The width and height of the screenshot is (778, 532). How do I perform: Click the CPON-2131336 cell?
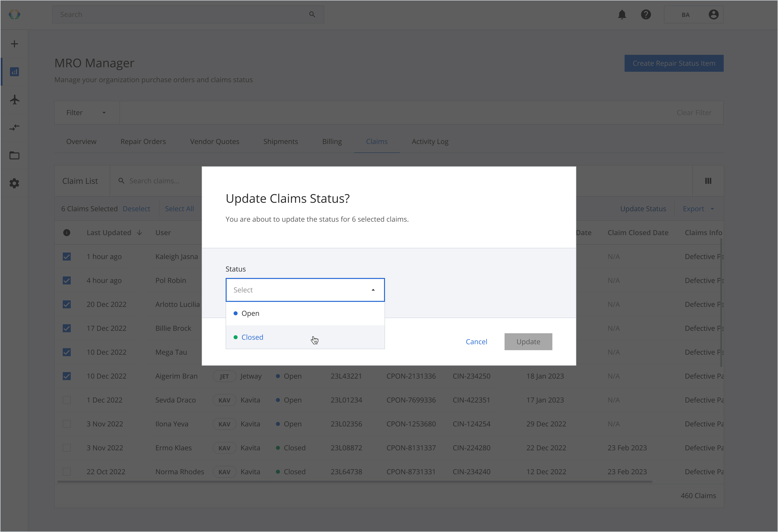(411, 376)
